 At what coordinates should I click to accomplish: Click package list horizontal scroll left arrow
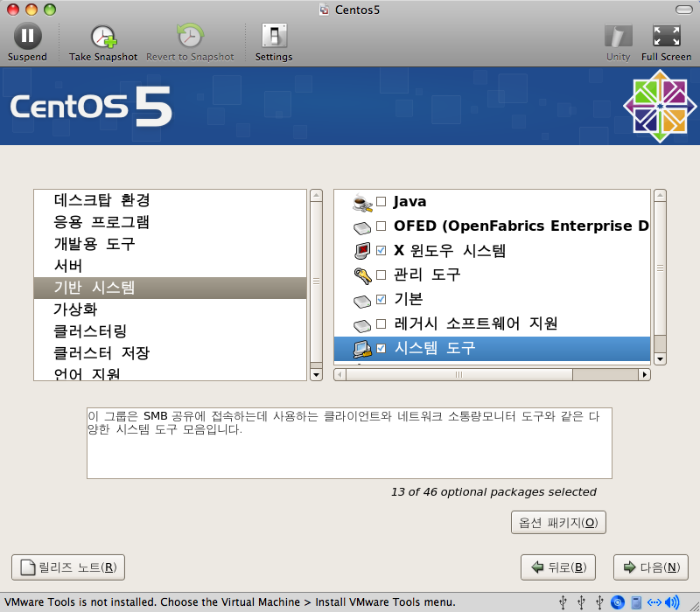(x=339, y=375)
